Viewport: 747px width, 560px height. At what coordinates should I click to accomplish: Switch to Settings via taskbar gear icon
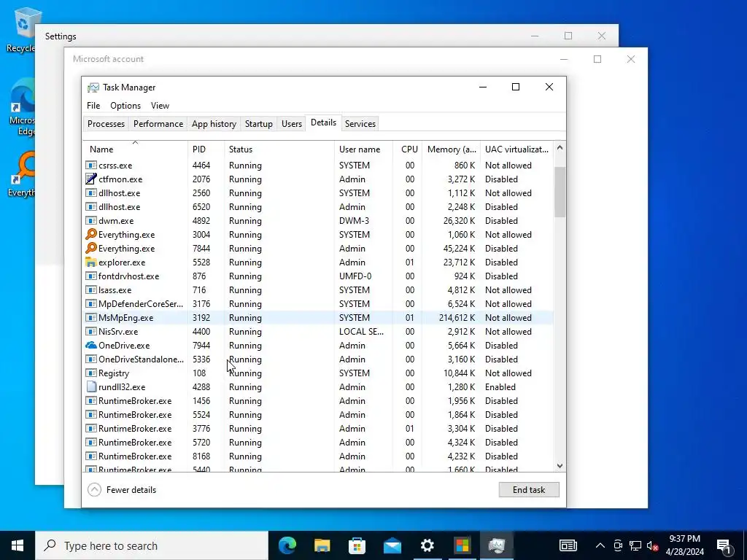tap(427, 545)
